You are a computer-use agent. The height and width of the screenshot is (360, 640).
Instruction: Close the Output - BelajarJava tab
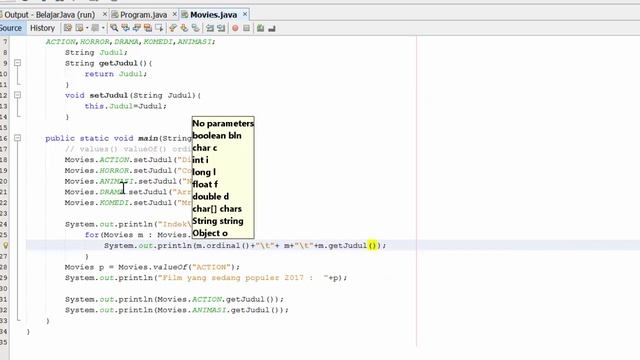tap(104, 14)
